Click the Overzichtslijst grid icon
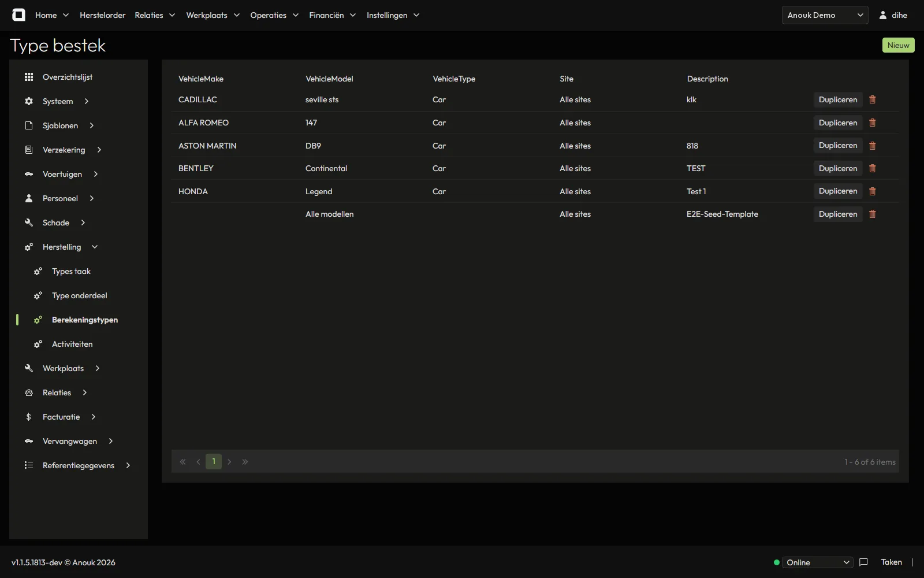924x578 pixels. click(29, 77)
